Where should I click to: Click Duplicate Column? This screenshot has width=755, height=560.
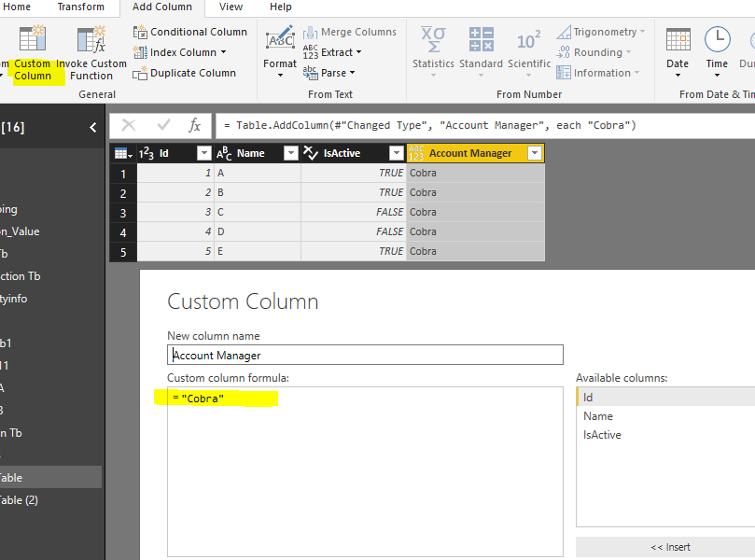click(185, 73)
